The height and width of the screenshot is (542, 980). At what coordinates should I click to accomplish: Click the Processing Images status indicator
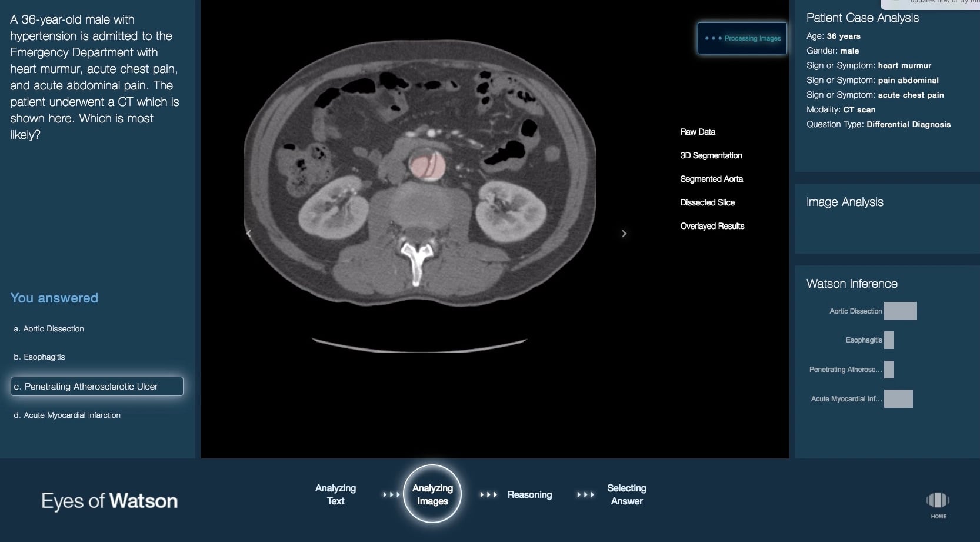pyautogui.click(x=742, y=38)
